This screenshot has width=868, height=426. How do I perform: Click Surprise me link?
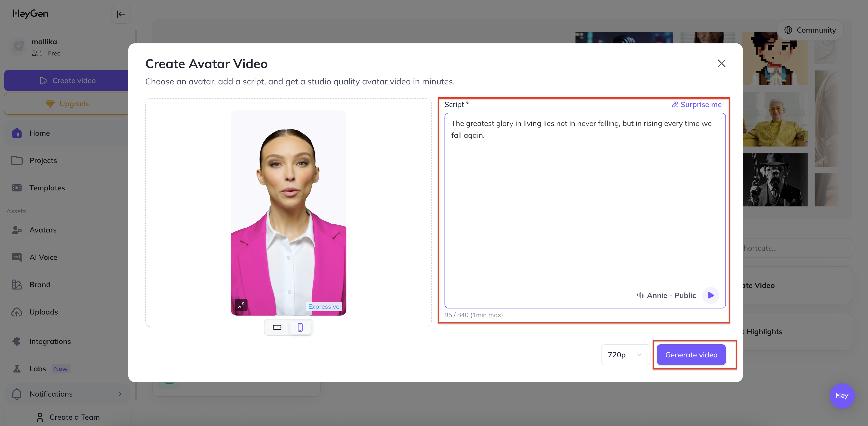point(697,104)
